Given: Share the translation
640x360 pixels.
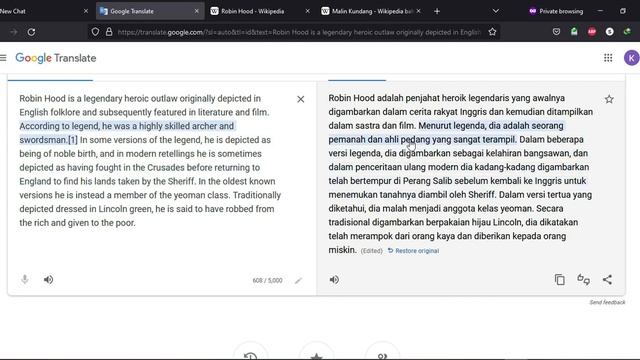Looking at the screenshot, I should click(x=607, y=280).
